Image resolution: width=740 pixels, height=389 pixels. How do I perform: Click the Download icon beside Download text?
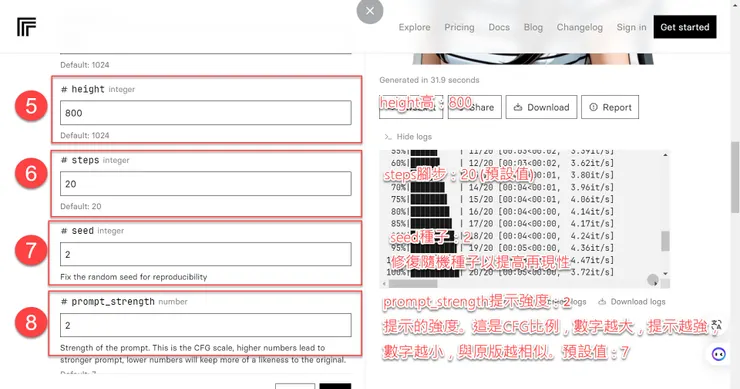click(x=518, y=107)
